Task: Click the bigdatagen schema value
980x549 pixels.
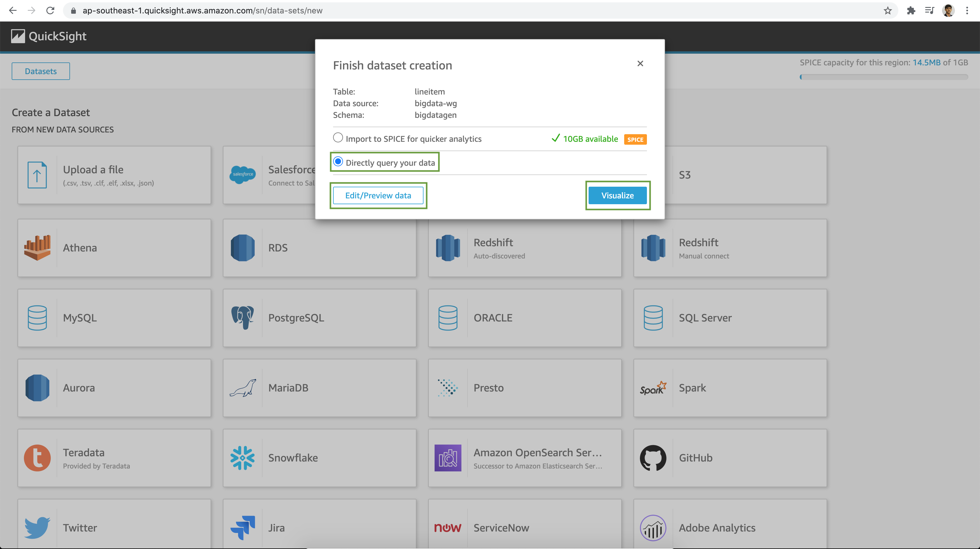Action: [x=435, y=115]
